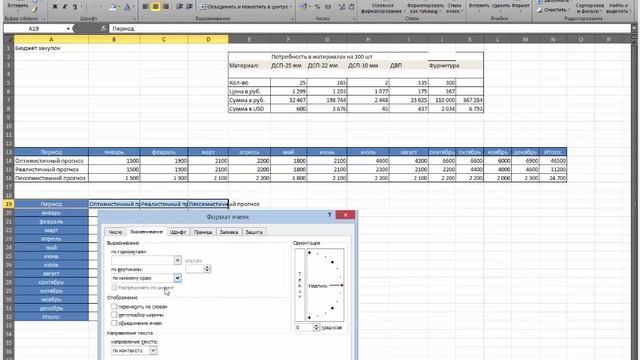Click the Стили ячеек button
This screenshot has height=360, width=640.
pos(453,7)
